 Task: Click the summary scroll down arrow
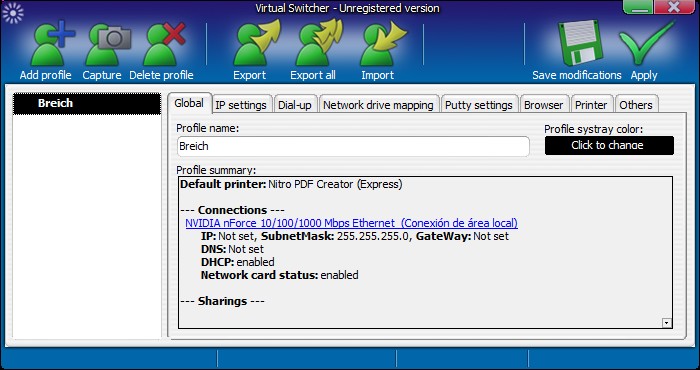click(667, 323)
